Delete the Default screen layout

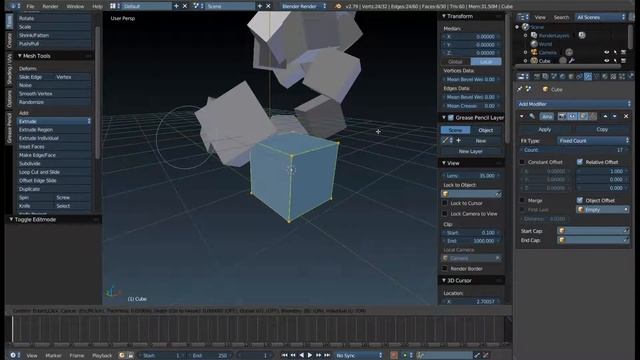point(185,6)
